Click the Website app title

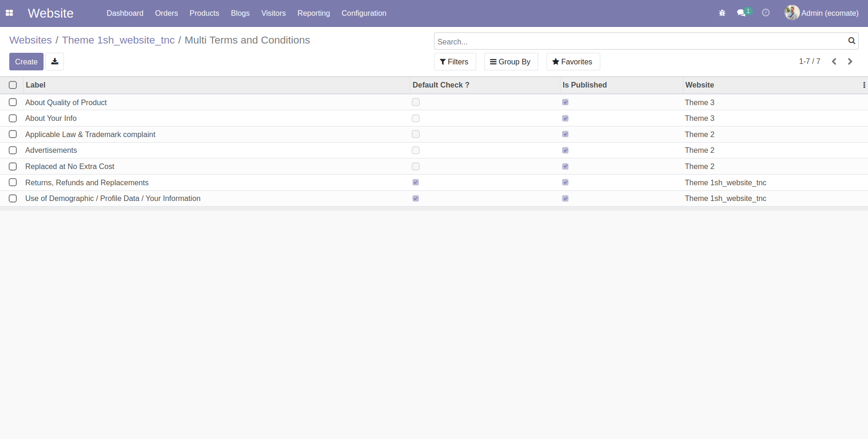click(50, 13)
